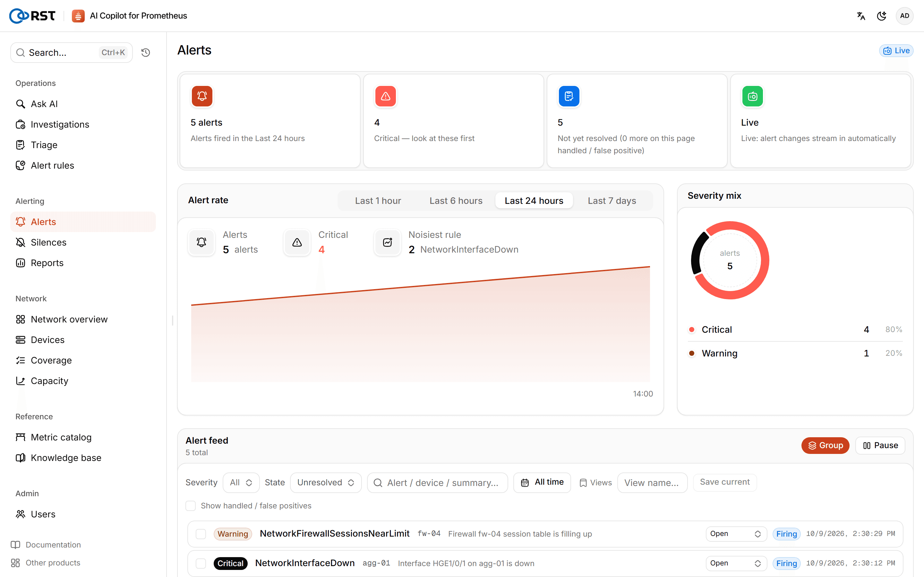The height and width of the screenshot is (577, 924).
Task: Pause the alert feed
Action: click(x=880, y=445)
